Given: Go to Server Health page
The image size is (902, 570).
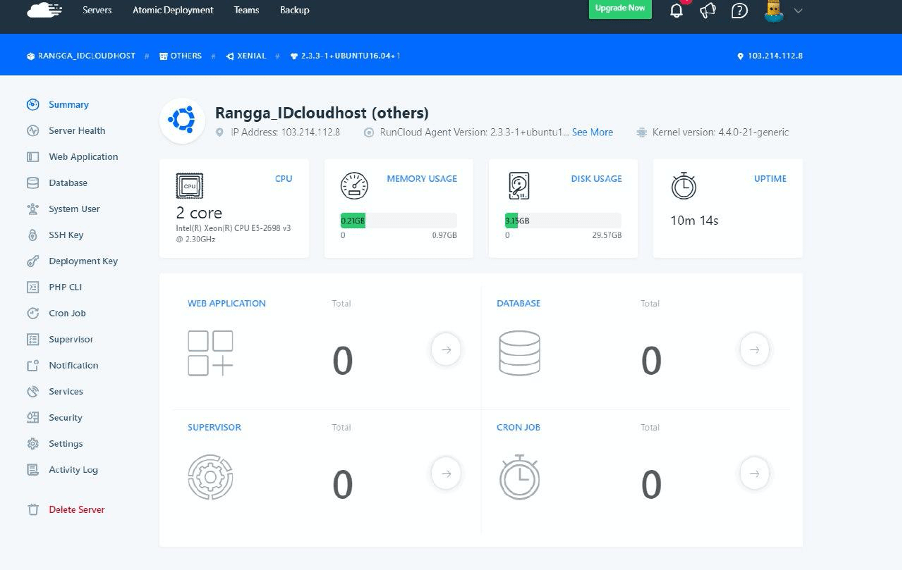Looking at the screenshot, I should coord(77,131).
